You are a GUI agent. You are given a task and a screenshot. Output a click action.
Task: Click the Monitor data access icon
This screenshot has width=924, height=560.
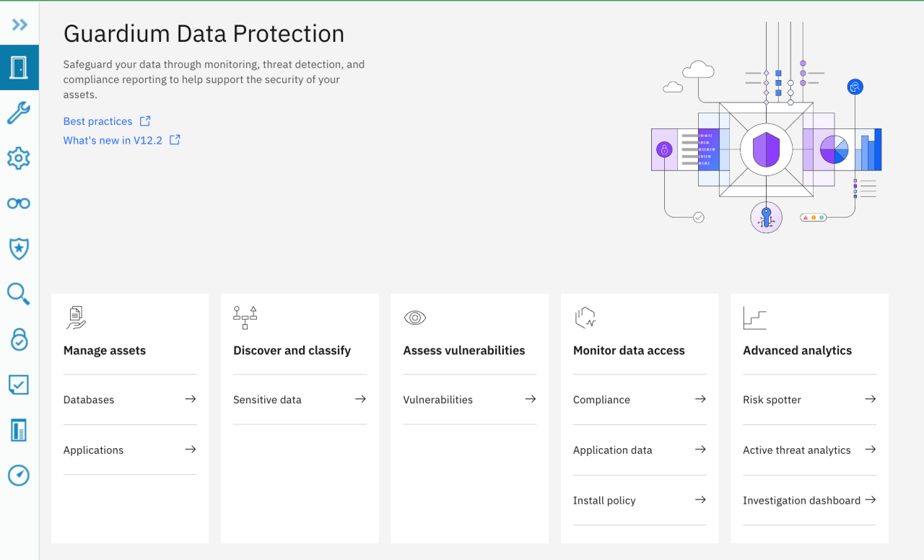tap(585, 318)
